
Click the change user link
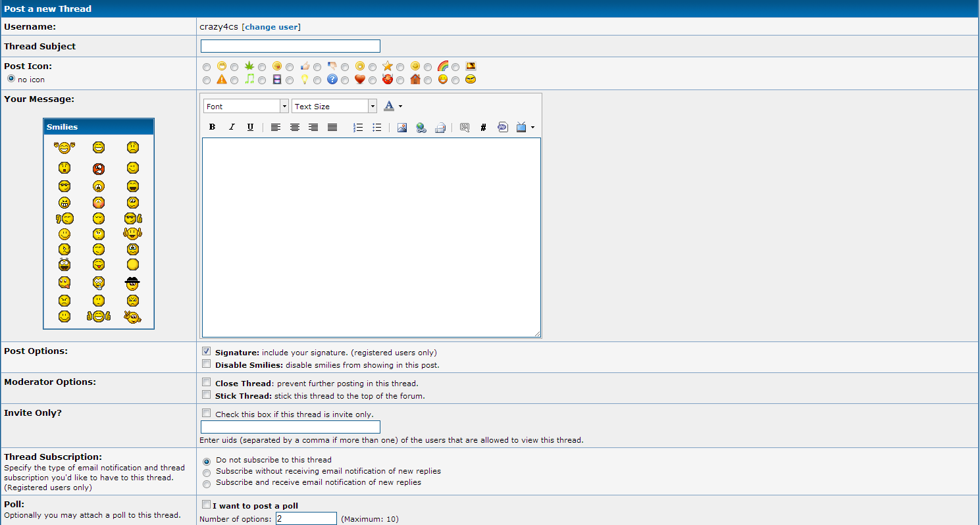point(271,27)
